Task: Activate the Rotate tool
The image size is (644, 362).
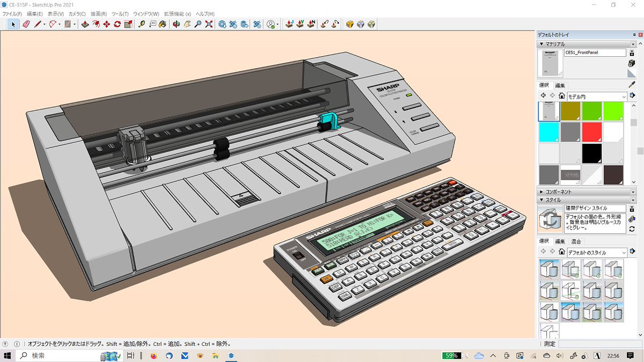Action: [116, 24]
